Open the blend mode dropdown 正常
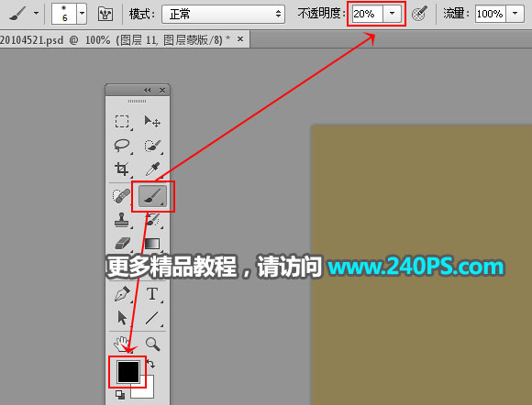The width and height of the screenshot is (532, 405). tap(223, 14)
